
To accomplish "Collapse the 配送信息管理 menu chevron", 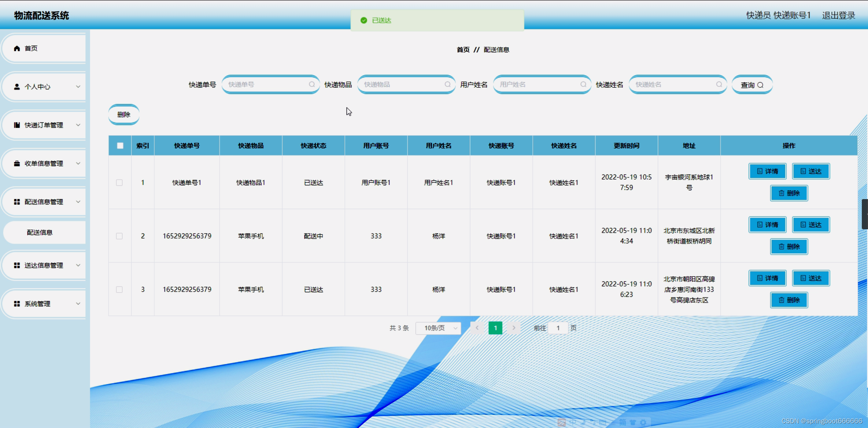I will click(x=78, y=202).
